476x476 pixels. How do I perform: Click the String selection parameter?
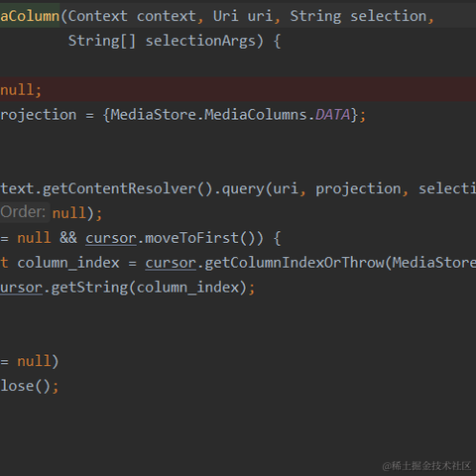click(358, 16)
